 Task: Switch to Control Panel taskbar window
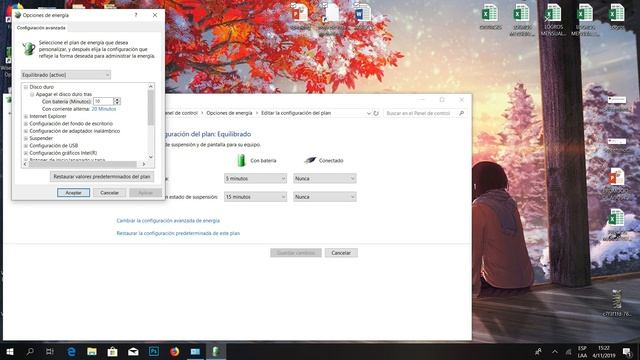point(196,351)
